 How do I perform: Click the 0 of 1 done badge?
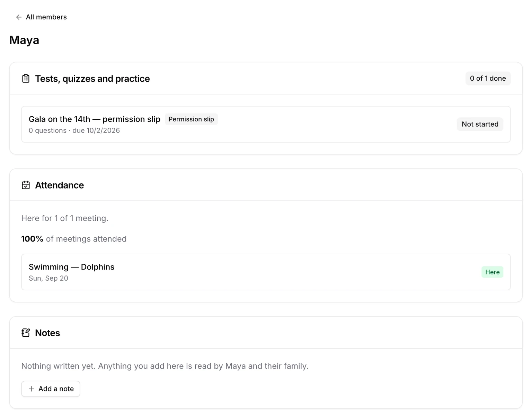[488, 79]
